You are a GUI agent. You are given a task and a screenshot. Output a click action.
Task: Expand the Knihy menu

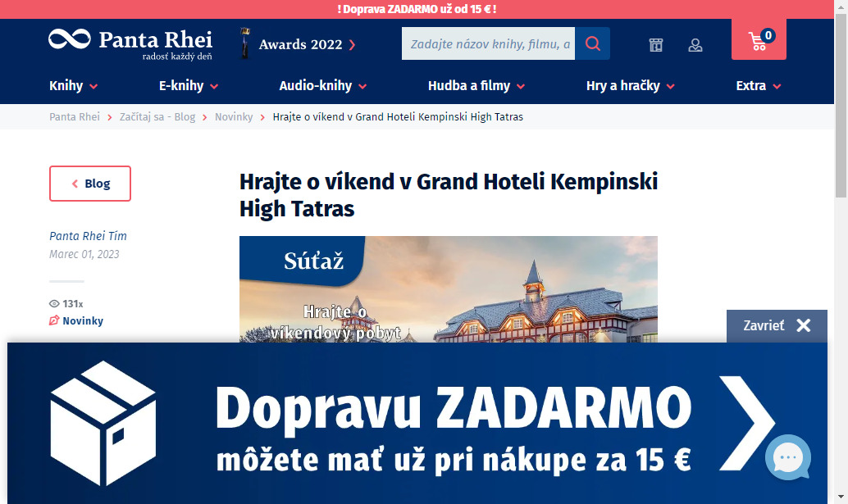[x=74, y=86]
